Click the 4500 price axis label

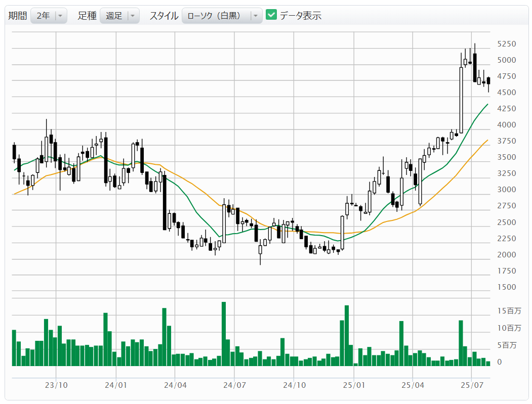pos(507,93)
